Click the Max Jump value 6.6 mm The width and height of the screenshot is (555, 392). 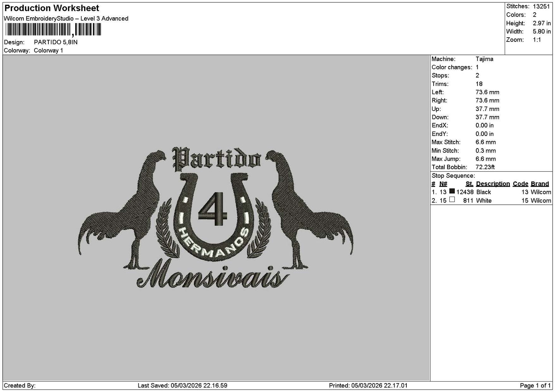[x=486, y=159]
